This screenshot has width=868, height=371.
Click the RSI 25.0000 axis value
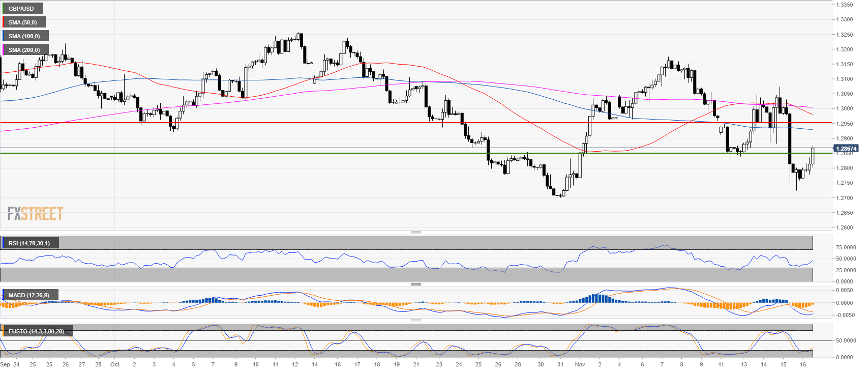click(846, 270)
